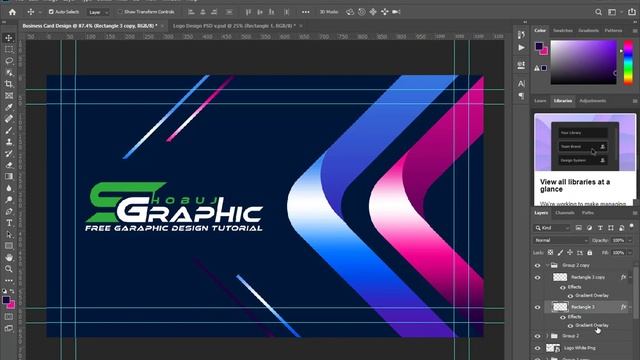The height and width of the screenshot is (360, 640).
Task: Select the Gradient tool
Action: coord(9,176)
